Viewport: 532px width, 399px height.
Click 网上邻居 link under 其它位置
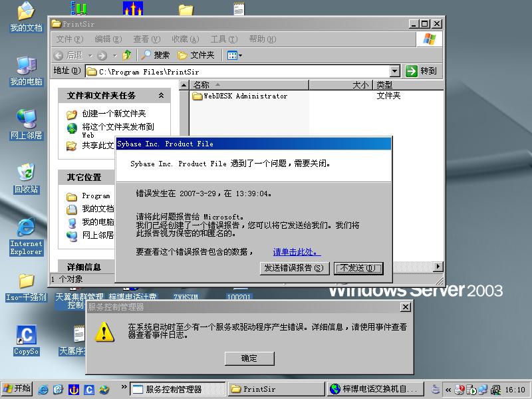point(98,235)
